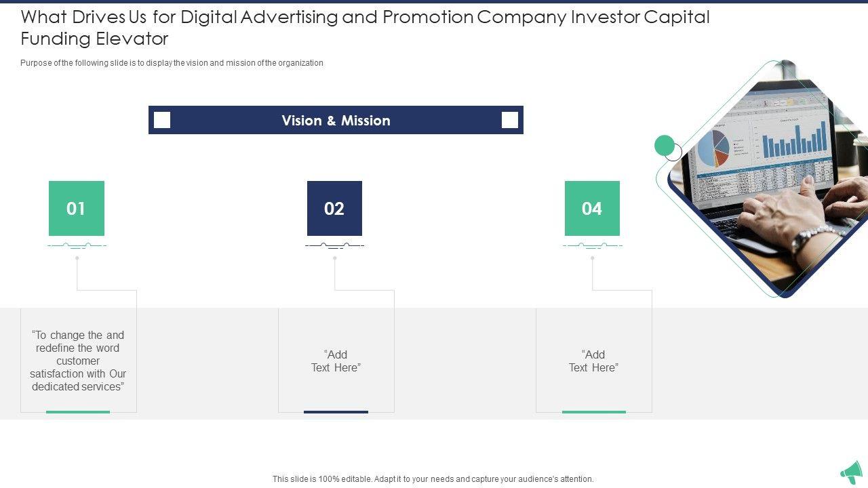This screenshot has width=868, height=488.
Task: Click the Add Text Here placeholder under 02
Action: pyautogui.click(x=336, y=361)
